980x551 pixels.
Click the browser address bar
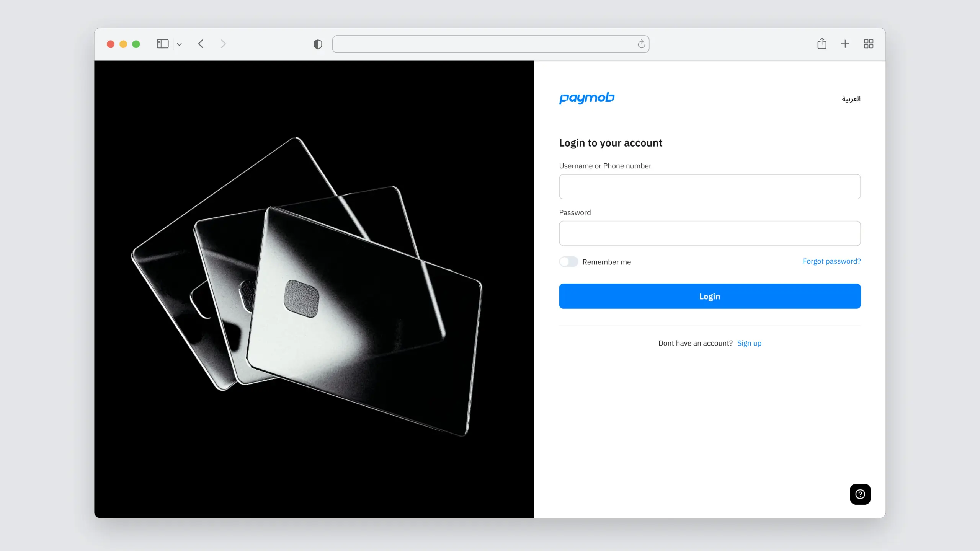click(482, 44)
